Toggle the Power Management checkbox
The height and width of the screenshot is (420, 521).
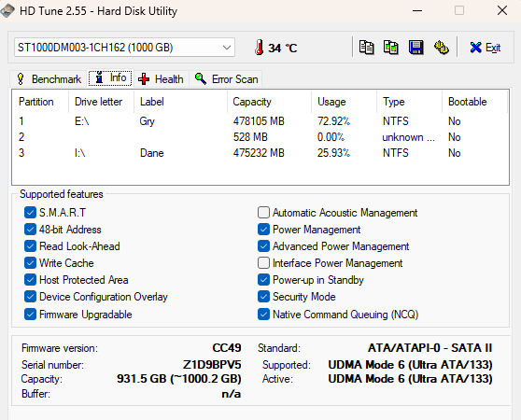263,230
